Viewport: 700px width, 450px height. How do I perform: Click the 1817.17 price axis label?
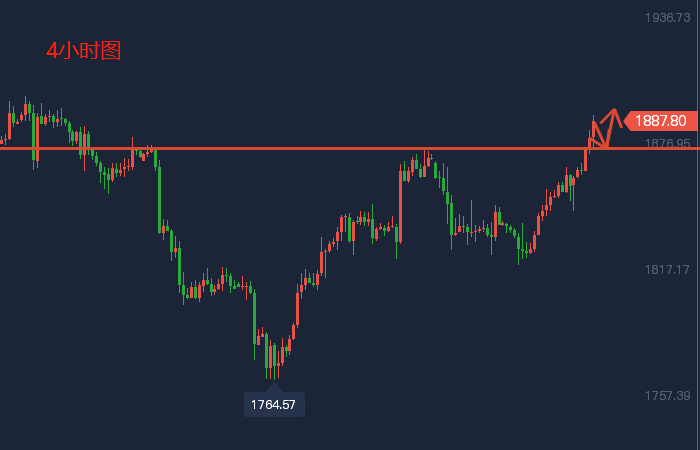click(668, 270)
